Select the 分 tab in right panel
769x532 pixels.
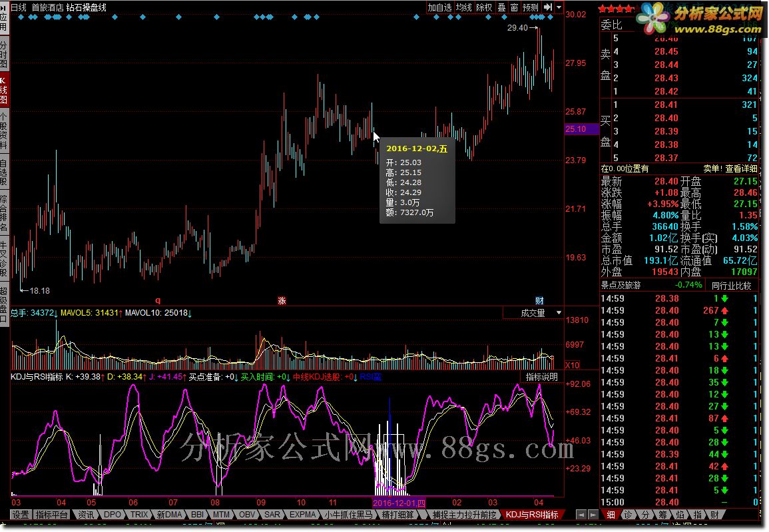(x=645, y=515)
